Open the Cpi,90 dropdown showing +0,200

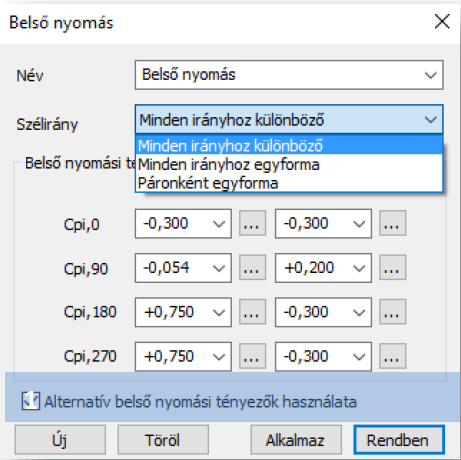[x=323, y=268]
